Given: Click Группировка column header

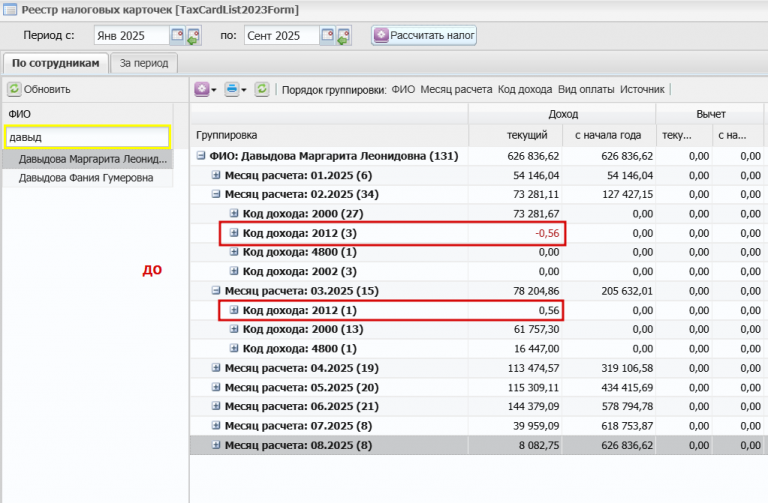Looking at the screenshot, I should [x=329, y=135].
